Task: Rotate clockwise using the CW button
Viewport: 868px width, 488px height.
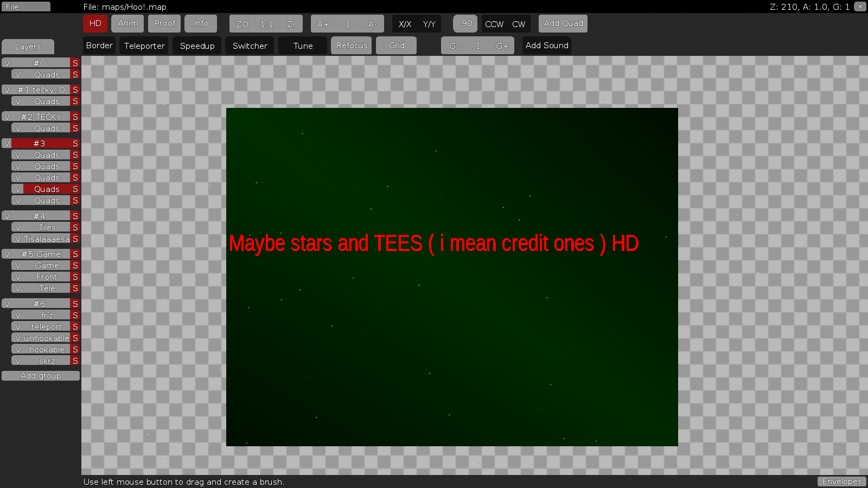Action: [x=519, y=24]
